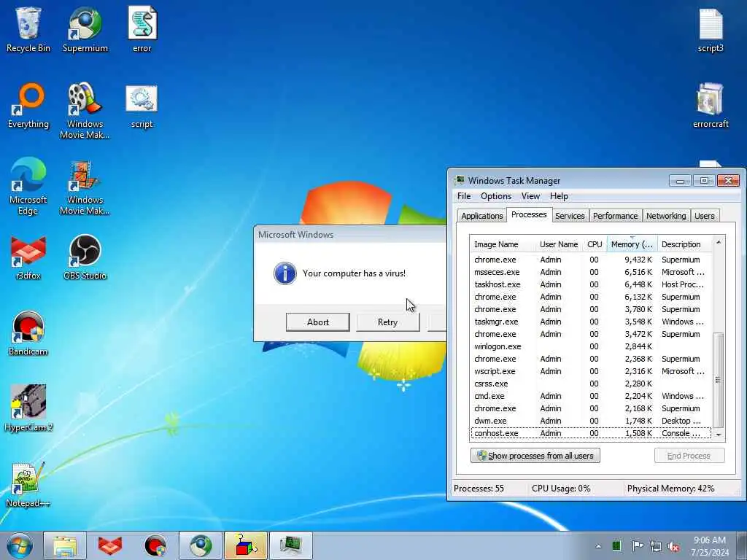Screen dimensions: 747x560
Task: Open r3dfox from the taskbar
Action: [110, 545]
